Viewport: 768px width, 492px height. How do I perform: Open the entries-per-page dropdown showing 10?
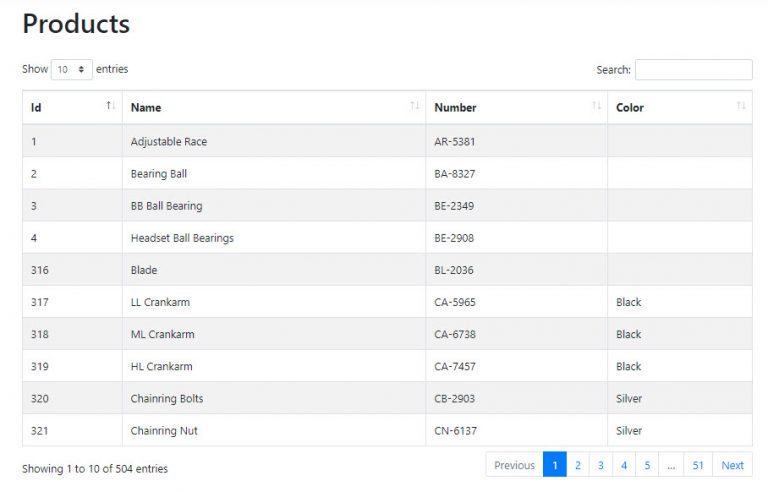71,70
